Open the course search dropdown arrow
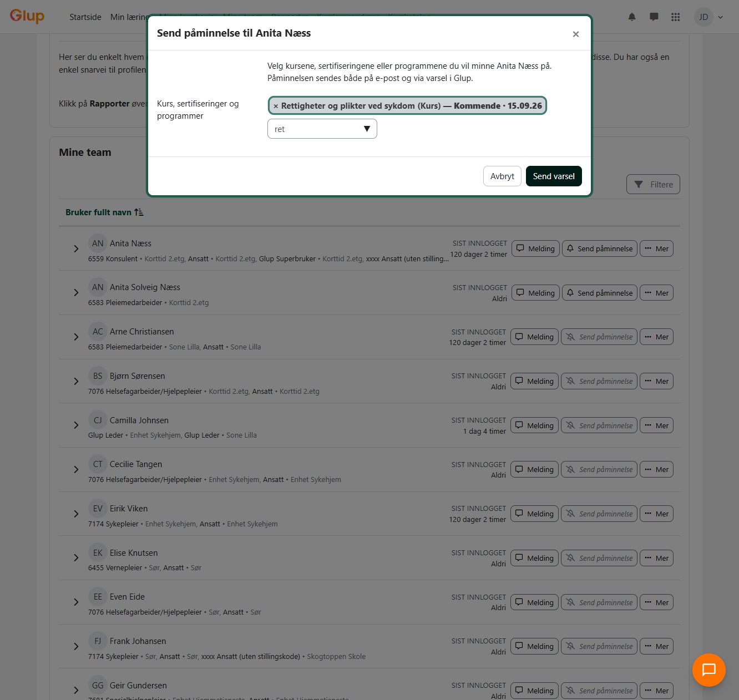 (367, 129)
